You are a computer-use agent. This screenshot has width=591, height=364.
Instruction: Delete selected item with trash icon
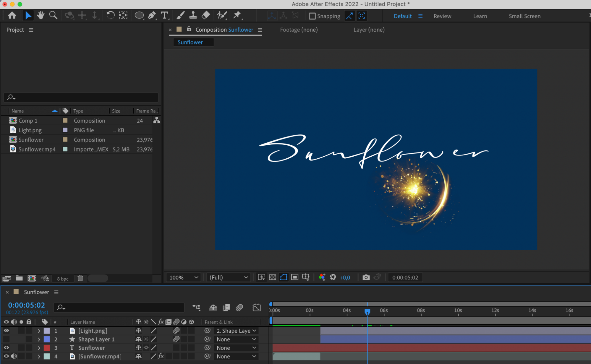point(80,278)
